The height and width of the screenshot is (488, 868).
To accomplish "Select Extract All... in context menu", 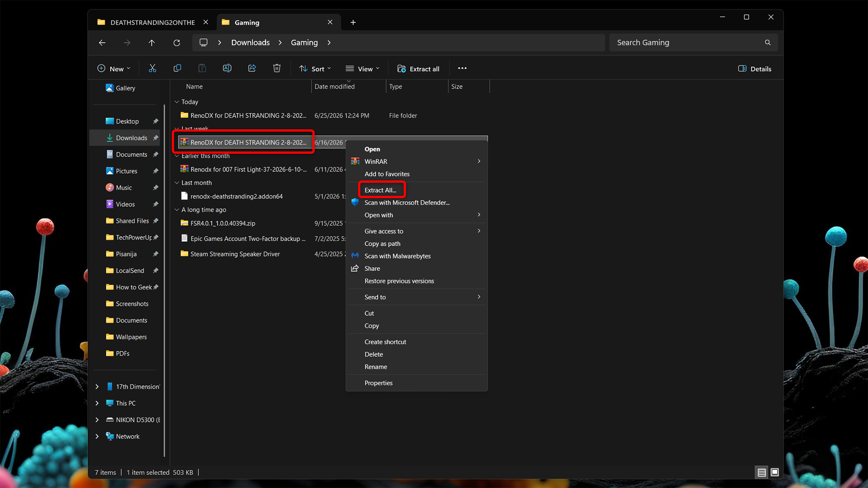I will tap(380, 190).
